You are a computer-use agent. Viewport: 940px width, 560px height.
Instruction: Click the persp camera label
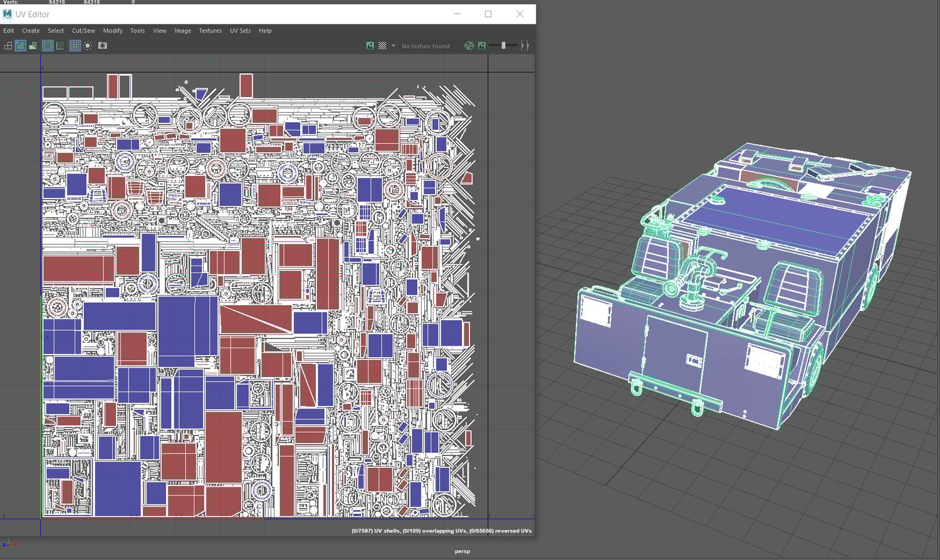pos(462,551)
